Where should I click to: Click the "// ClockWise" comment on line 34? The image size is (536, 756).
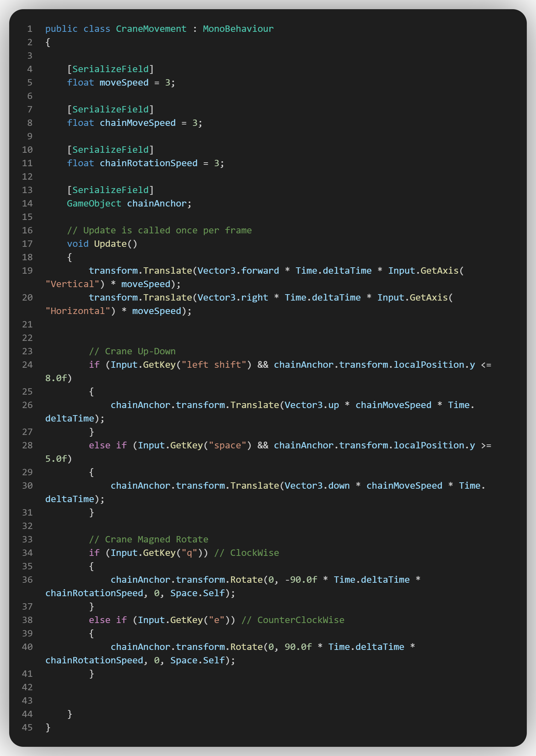[x=246, y=553]
